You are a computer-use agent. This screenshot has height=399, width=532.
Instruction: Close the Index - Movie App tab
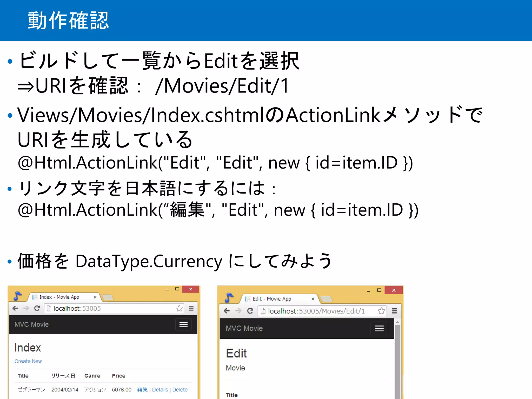click(x=95, y=297)
